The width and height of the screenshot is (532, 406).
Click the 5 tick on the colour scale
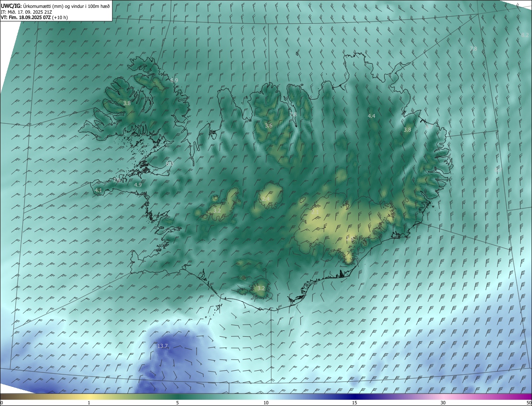177,403
